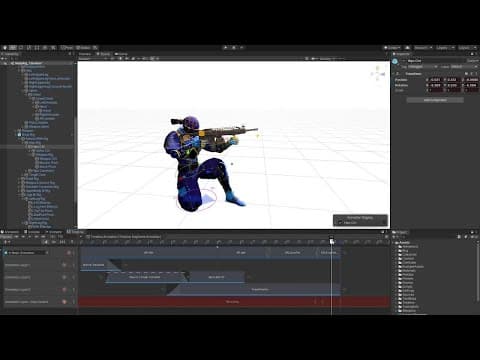Click the Timeline play button
The width and height of the screenshot is (480, 360).
point(30,237)
